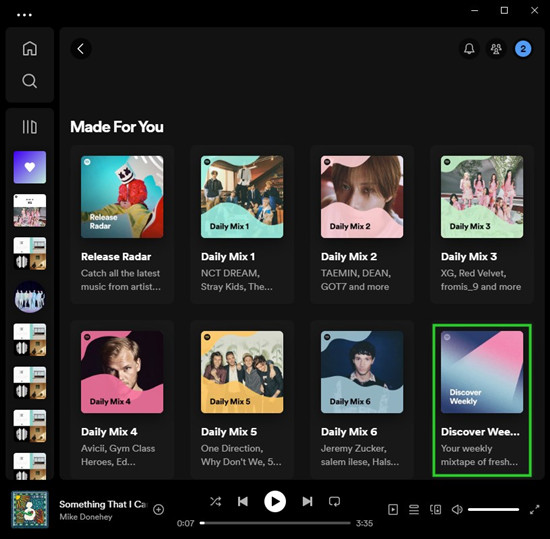Open the notifications bell
Image resolution: width=550 pixels, height=539 pixels.
click(469, 49)
